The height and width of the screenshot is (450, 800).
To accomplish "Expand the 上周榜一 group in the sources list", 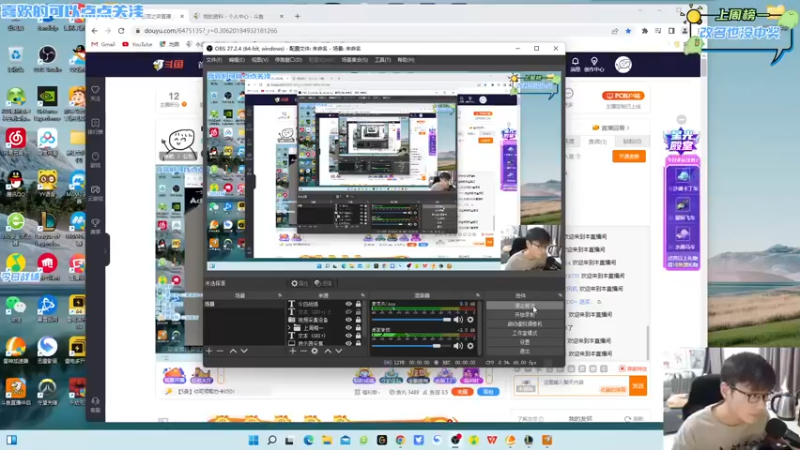I will coord(289,328).
